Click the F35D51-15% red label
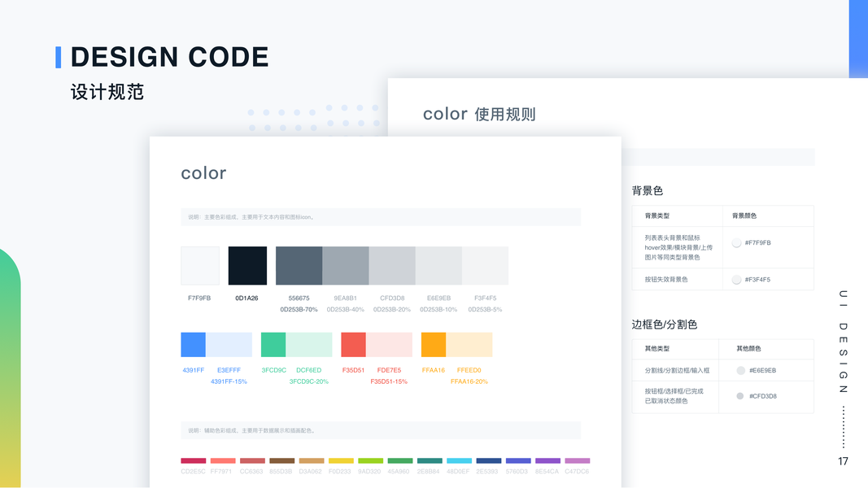The image size is (868, 488). [x=389, y=381]
